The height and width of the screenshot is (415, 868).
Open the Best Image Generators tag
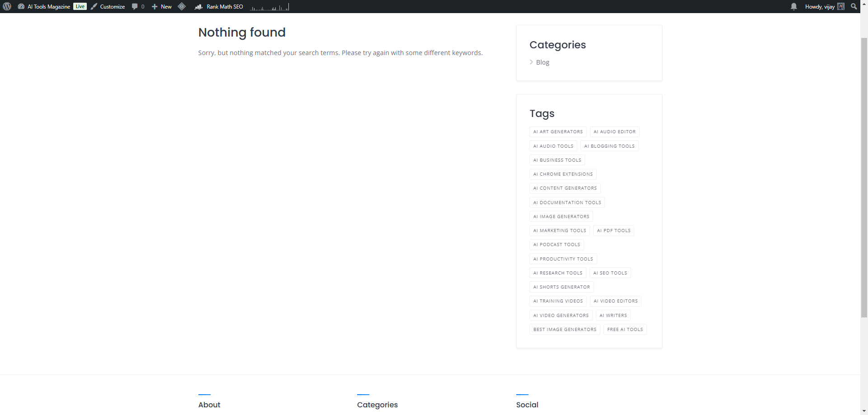(x=565, y=329)
